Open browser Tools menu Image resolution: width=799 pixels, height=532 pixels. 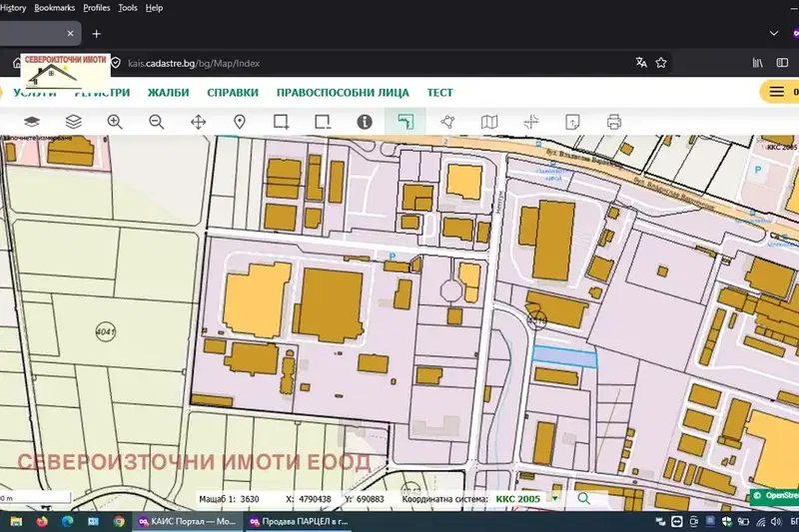pyautogui.click(x=128, y=8)
